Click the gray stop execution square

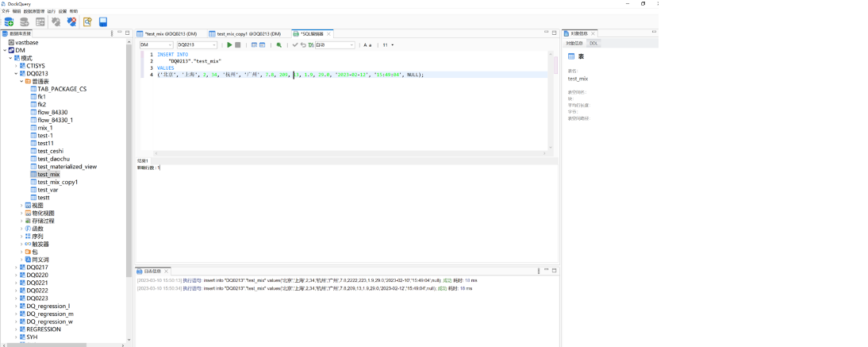[237, 45]
